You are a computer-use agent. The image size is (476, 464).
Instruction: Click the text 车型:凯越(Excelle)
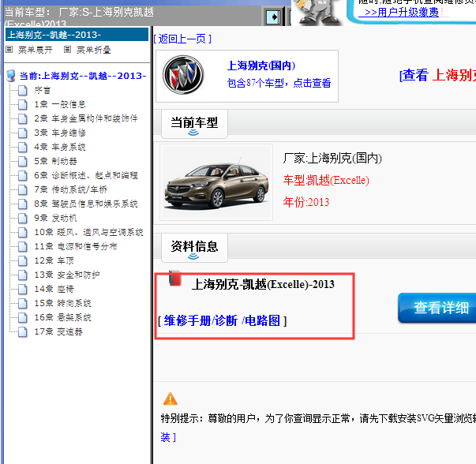[x=326, y=180]
